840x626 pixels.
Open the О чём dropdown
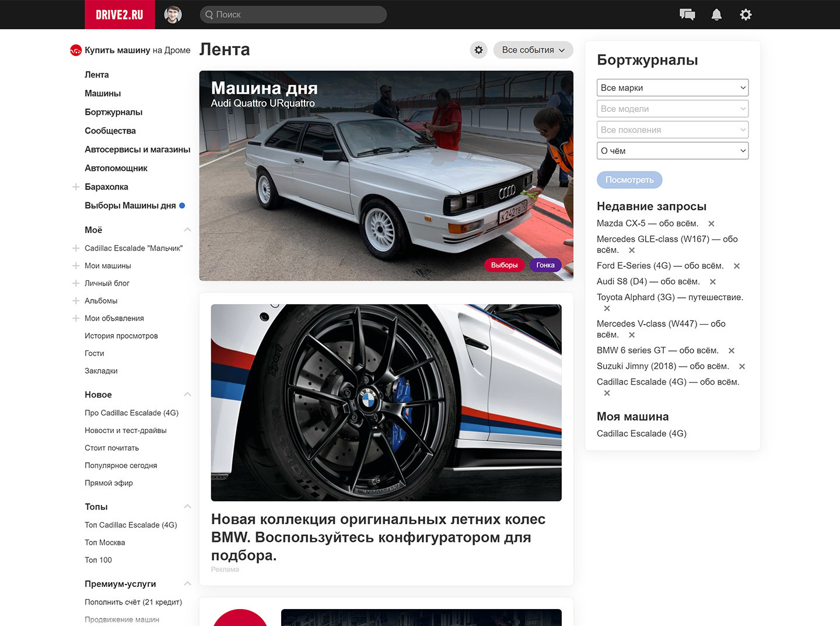pos(673,151)
